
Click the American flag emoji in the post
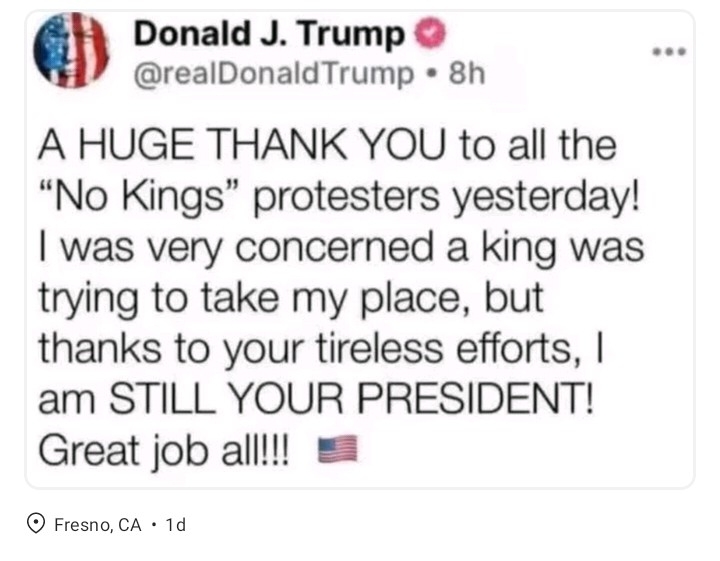[337, 450]
